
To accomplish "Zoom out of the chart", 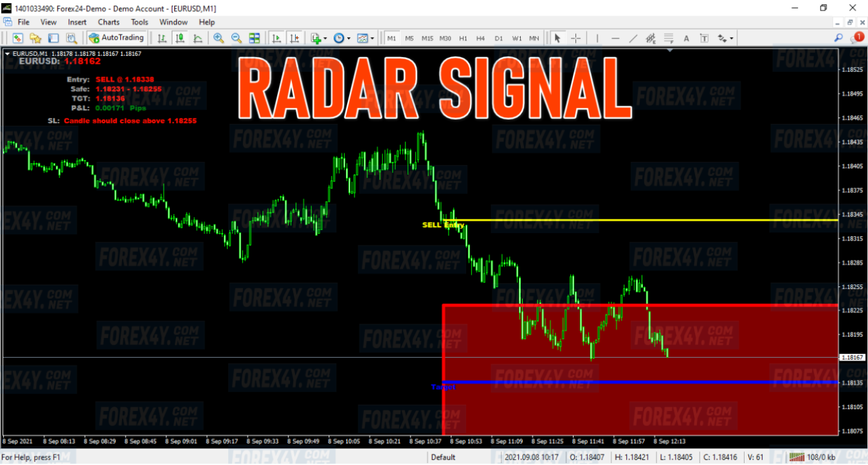I will (236, 38).
